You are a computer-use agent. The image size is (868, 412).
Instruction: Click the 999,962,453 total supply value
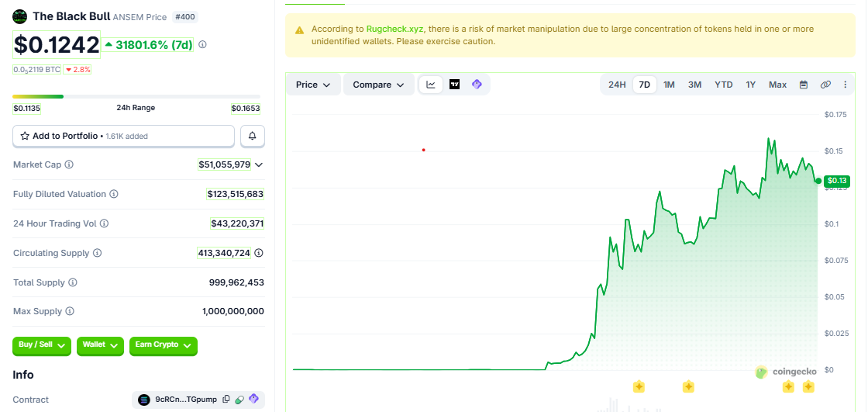236,282
